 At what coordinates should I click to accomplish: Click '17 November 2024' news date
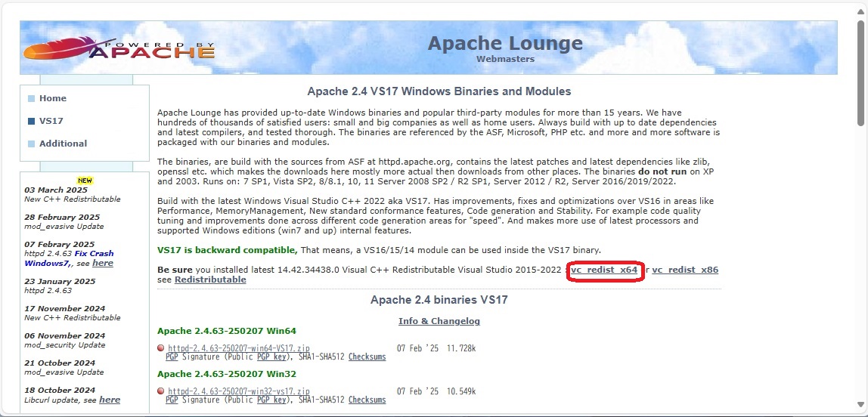click(x=65, y=309)
